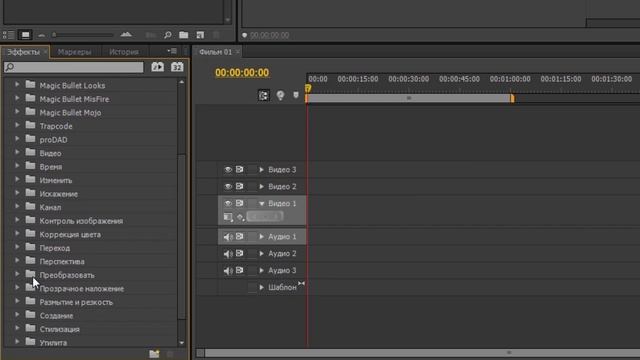Toggle sync lock on Видео 1
The height and width of the screenshot is (360, 640).
coord(240,203)
